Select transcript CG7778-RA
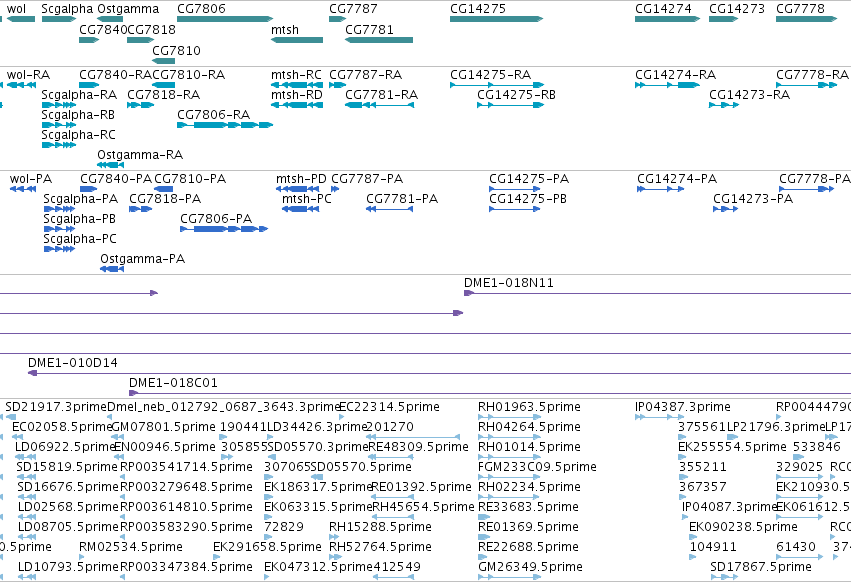 coord(812,75)
